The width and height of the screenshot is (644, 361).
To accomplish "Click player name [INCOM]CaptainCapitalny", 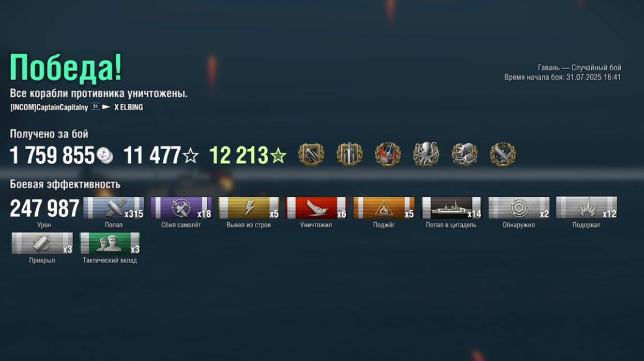I will 49,107.
